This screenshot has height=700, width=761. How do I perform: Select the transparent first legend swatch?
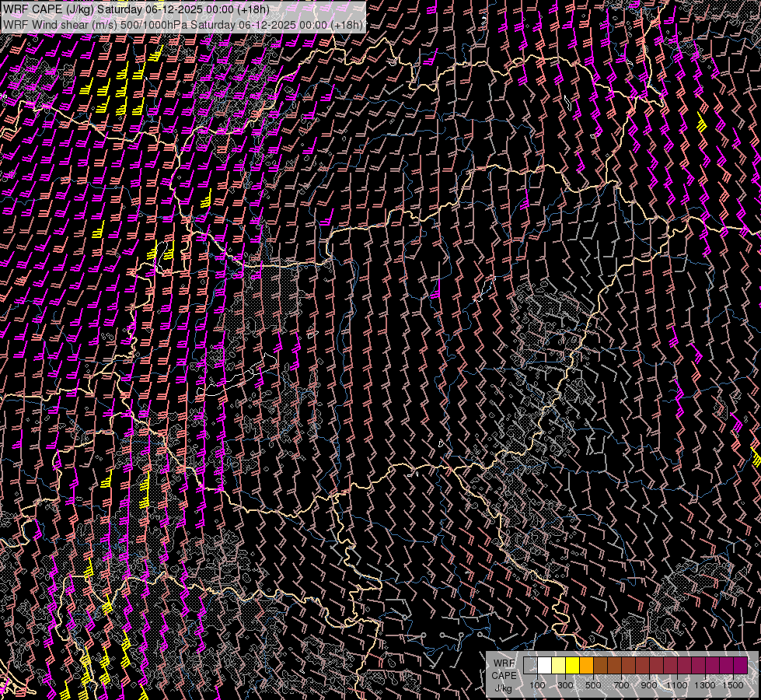coord(530,666)
